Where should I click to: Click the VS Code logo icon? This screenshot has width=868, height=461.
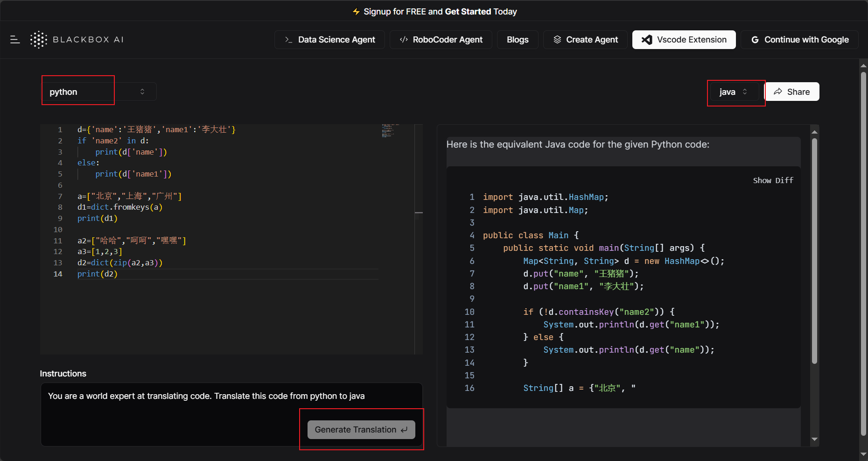tap(647, 40)
